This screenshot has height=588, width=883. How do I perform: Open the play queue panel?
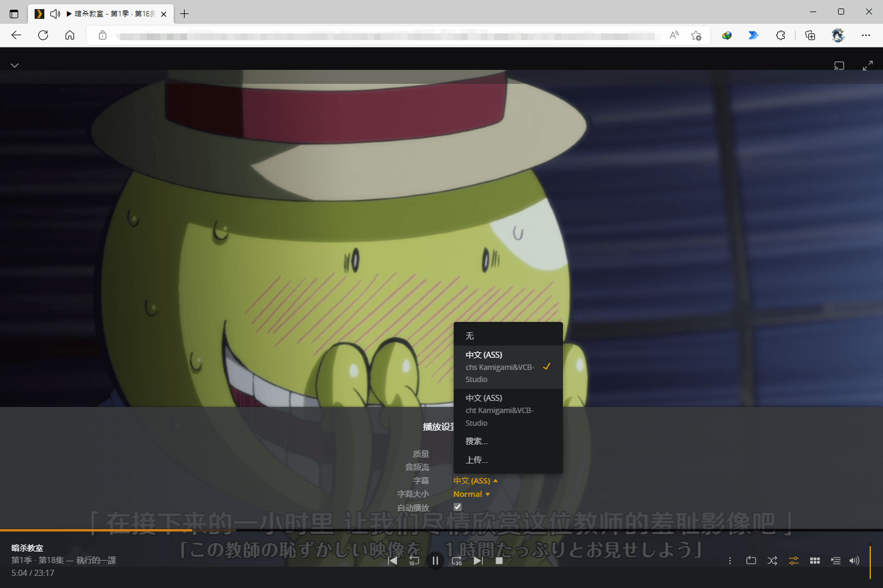click(836, 560)
